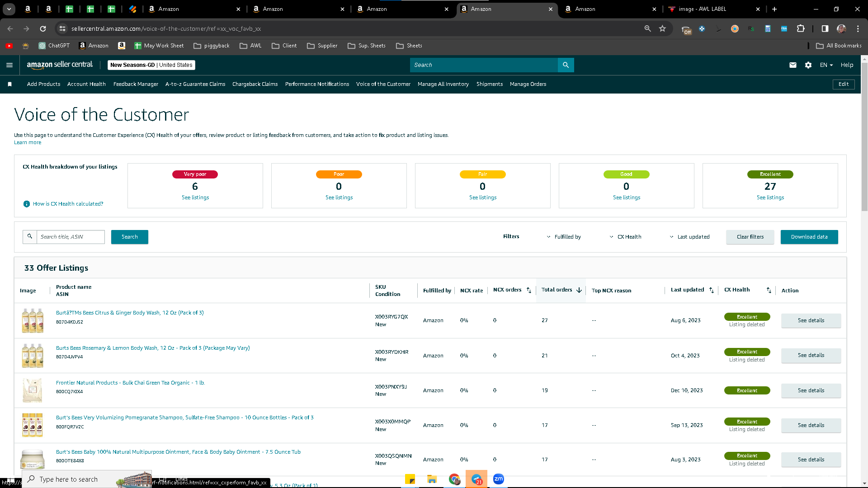Open Manage All Inventory
868x488 pixels.
pos(443,84)
